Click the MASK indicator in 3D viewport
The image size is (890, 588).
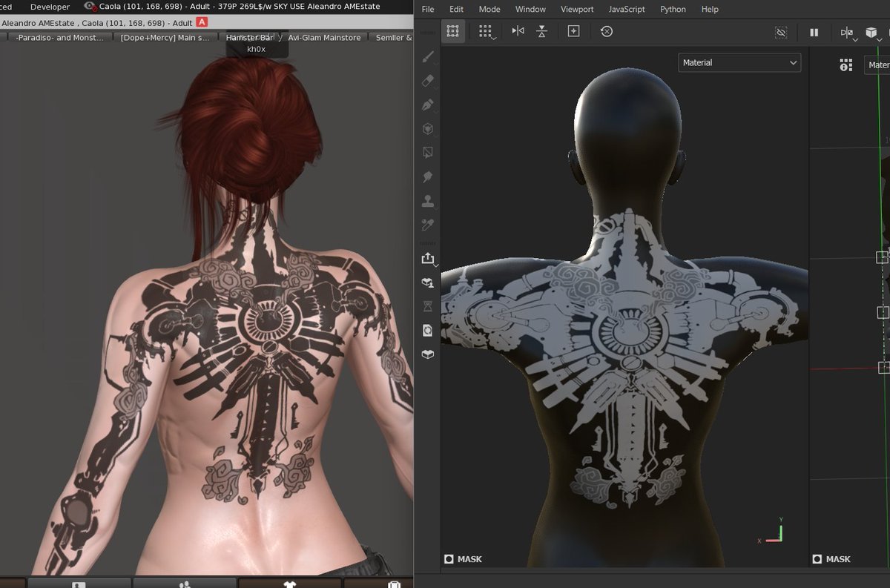click(x=463, y=559)
